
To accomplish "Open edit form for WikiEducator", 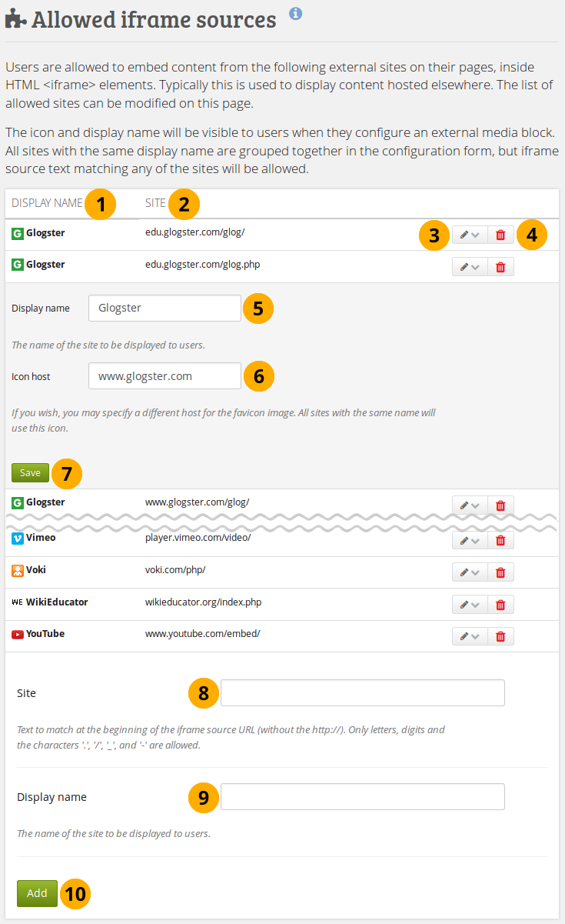I will [x=470, y=604].
